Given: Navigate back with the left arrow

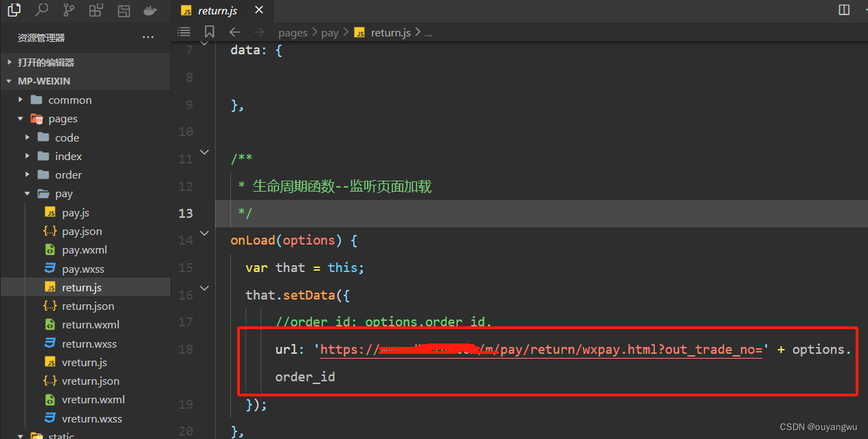Looking at the screenshot, I should coord(235,32).
